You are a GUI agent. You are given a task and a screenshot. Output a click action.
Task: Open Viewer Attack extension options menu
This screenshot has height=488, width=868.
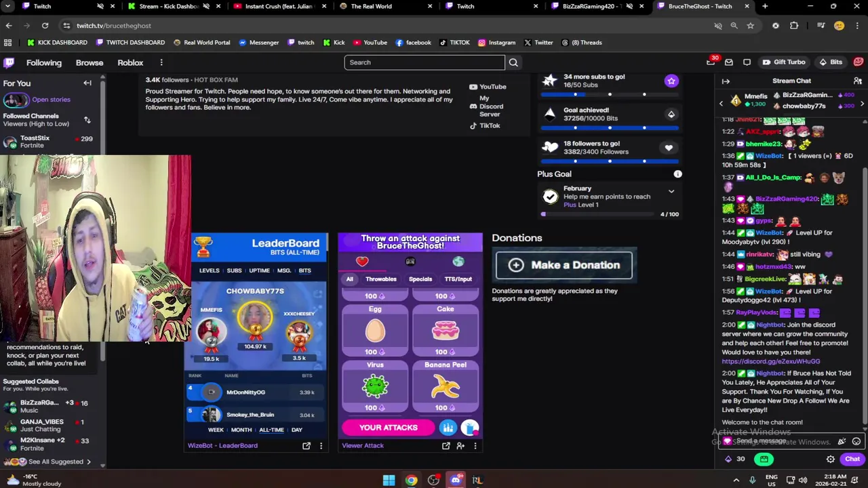pyautogui.click(x=475, y=446)
